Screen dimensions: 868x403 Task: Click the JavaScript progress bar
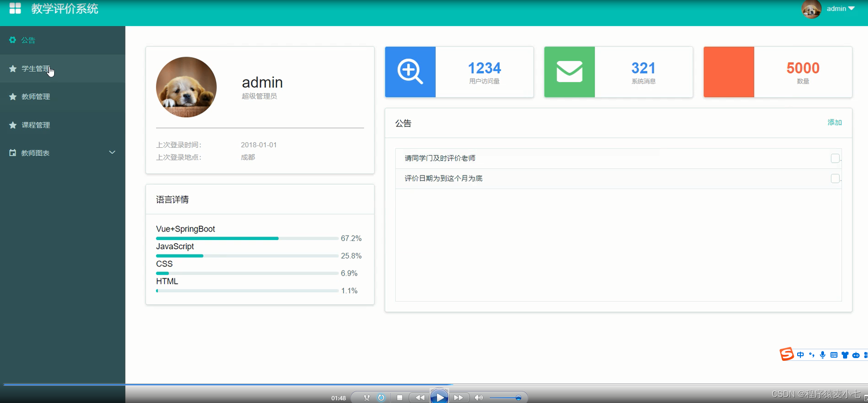pyautogui.click(x=247, y=256)
